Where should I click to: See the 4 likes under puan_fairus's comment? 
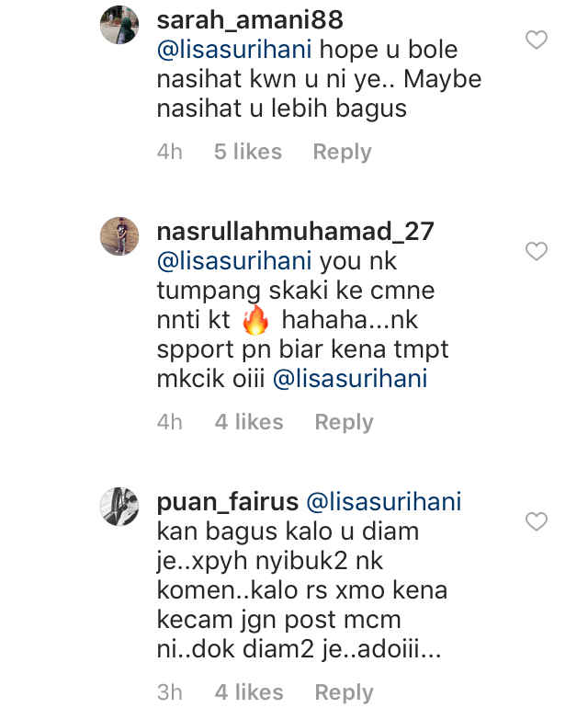point(248,692)
